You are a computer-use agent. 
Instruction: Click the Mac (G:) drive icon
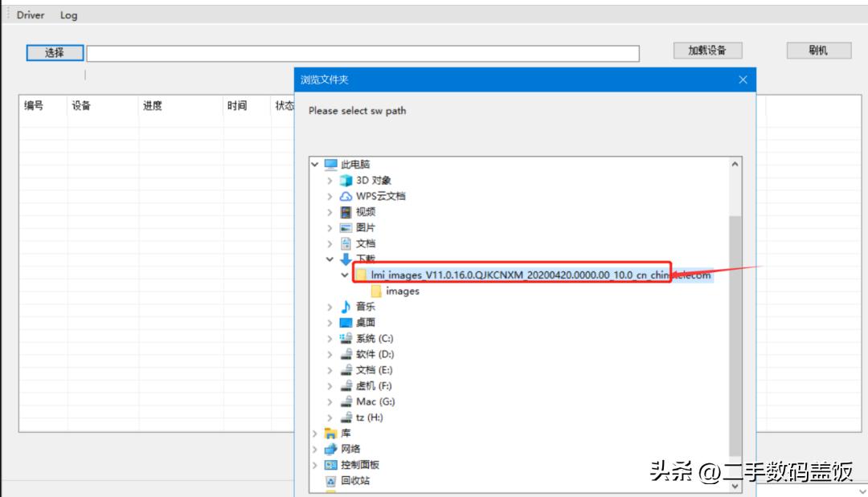point(346,401)
